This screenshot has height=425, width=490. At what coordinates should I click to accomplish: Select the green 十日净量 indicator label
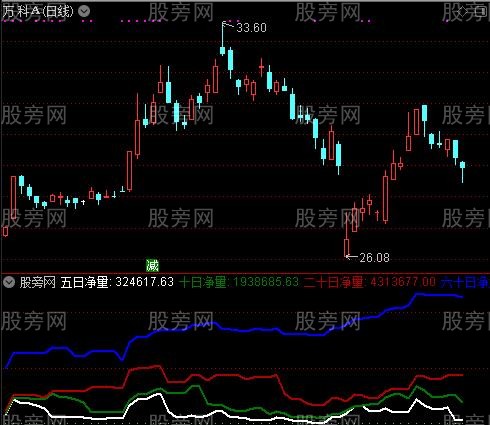(239, 282)
